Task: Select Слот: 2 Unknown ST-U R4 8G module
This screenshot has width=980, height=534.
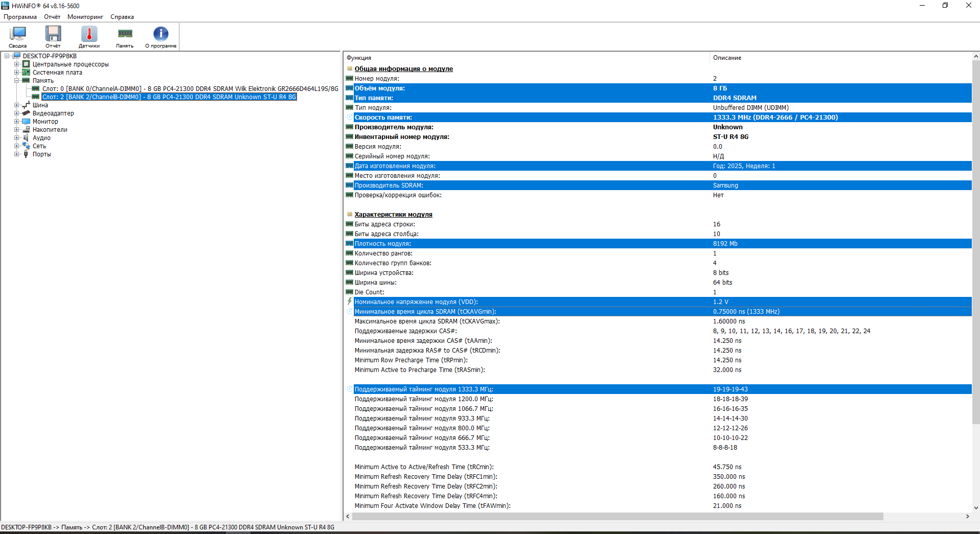Action: click(169, 97)
